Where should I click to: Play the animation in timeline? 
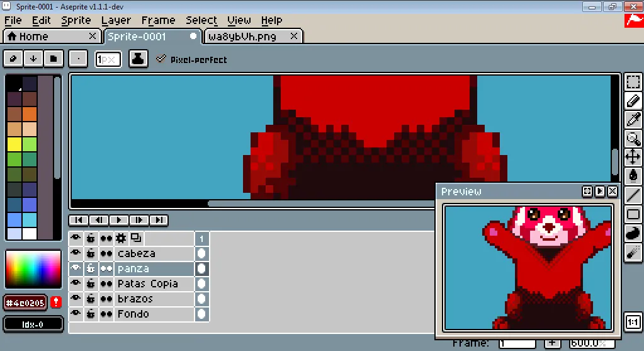tap(119, 221)
